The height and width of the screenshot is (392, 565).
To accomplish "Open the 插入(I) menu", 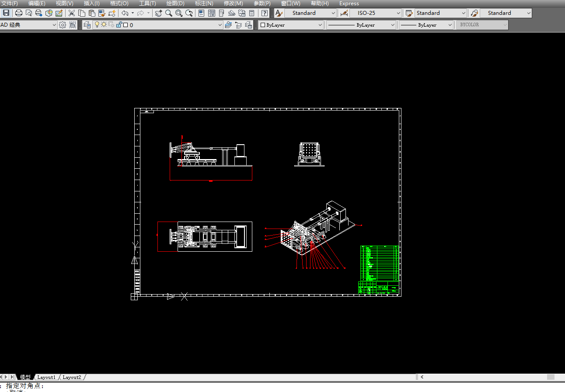I will (92, 3).
